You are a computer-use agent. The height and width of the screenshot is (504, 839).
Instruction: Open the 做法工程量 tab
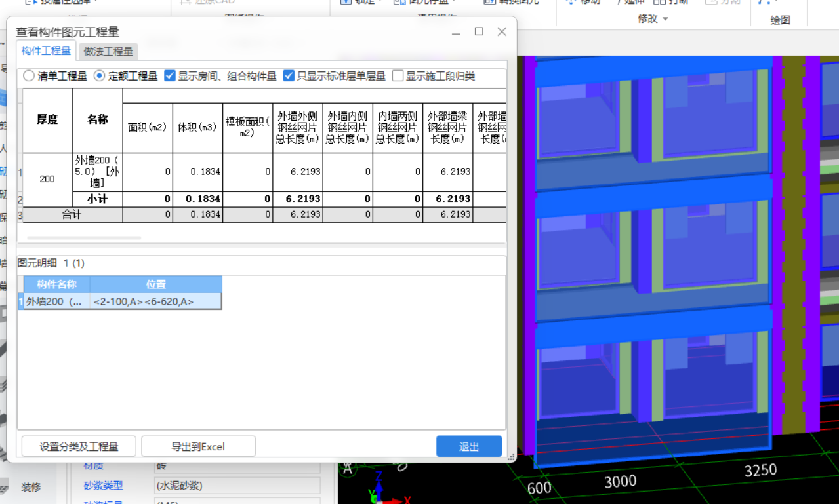[x=108, y=51]
